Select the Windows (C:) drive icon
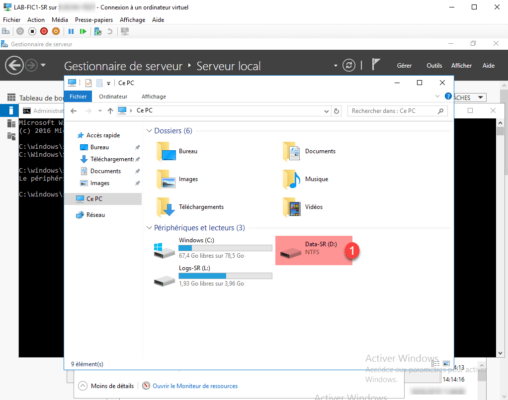Viewport: 508px width, 400px height. [164, 250]
